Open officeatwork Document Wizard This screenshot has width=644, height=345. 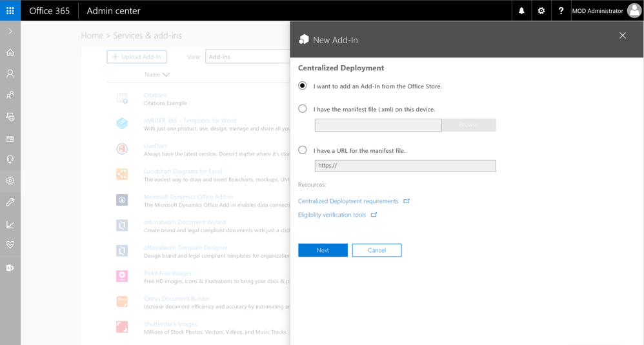pos(185,222)
